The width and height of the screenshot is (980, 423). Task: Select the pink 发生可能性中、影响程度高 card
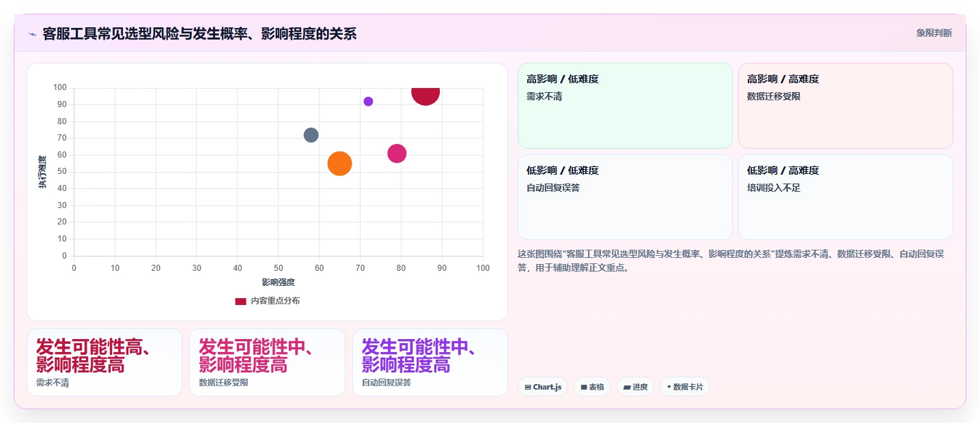(x=267, y=362)
